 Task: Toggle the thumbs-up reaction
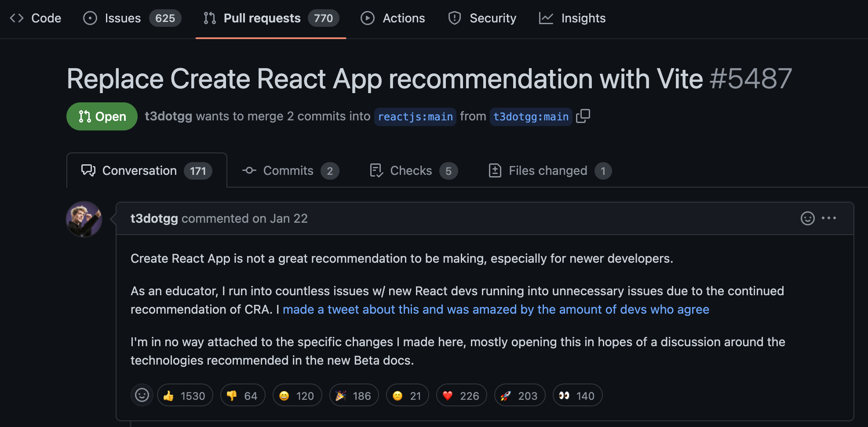(x=185, y=395)
